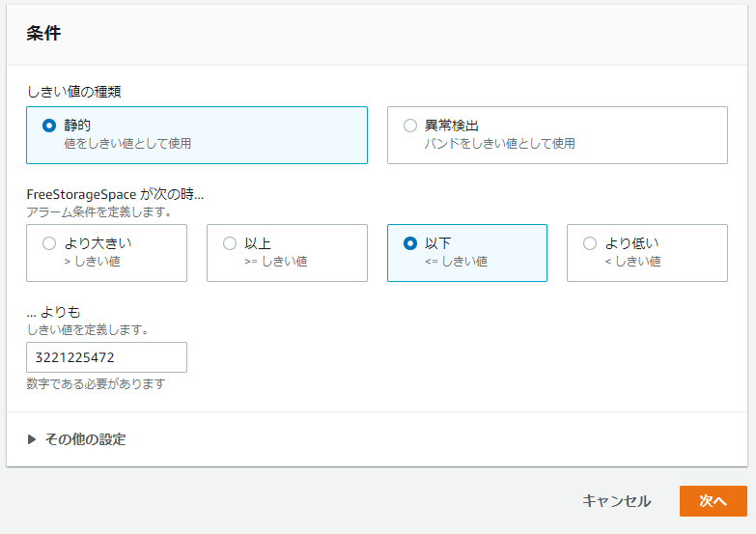The image size is (756, 534).
Task: Click the "> しきい値" tile caption
Action: [x=92, y=262]
